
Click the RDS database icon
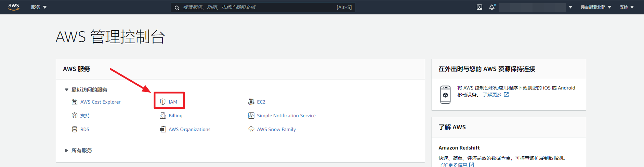[75, 129]
